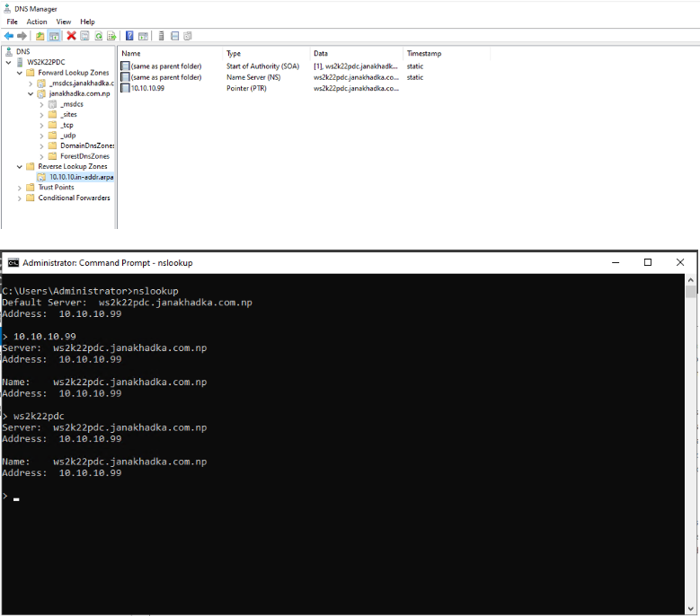
Task: Expand the Trust Points tree node
Action: [x=20, y=188]
